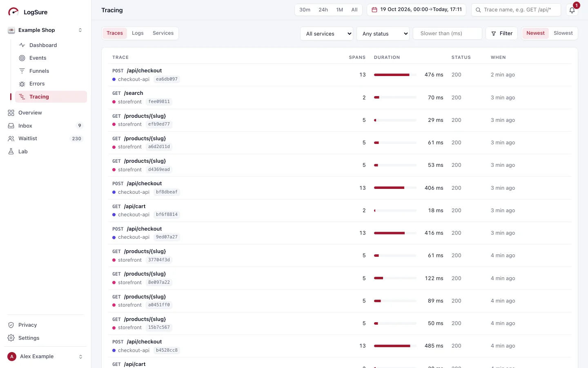Screen dimensions: 588x368
Task: Sort traces by Newest
Action: click(535, 33)
